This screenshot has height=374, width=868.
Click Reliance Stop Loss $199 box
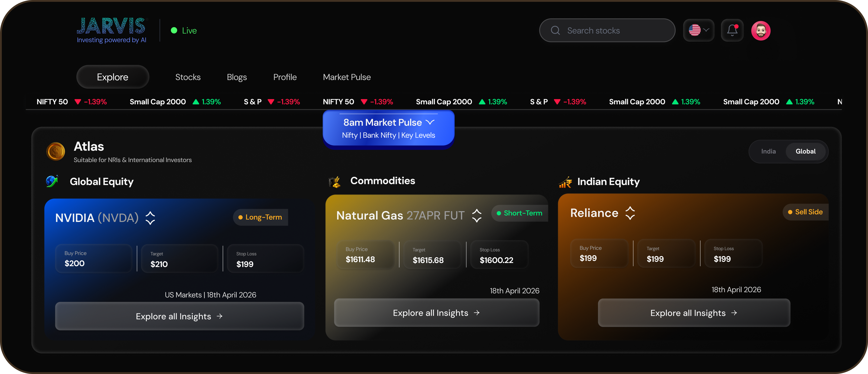click(x=733, y=253)
